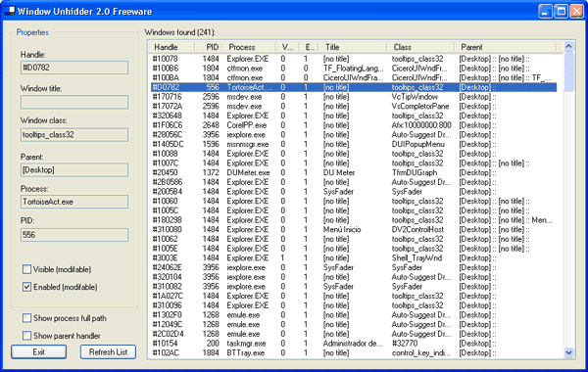
Task: Select row with handle #100BA
Action: click(x=354, y=77)
